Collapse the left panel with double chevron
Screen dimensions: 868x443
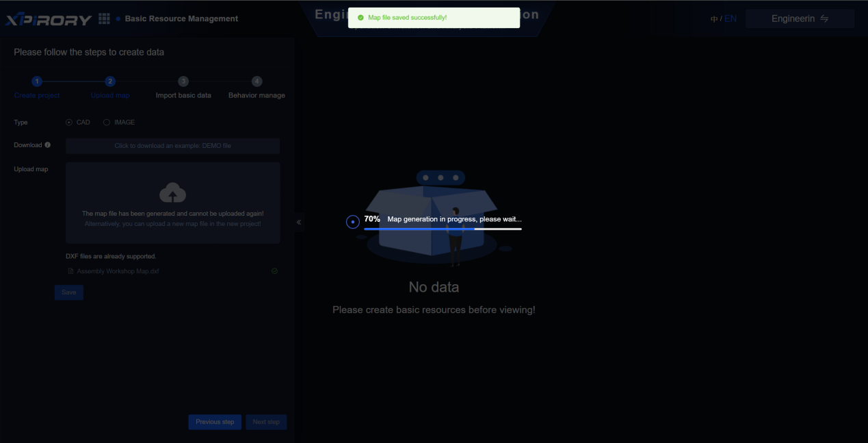[299, 222]
